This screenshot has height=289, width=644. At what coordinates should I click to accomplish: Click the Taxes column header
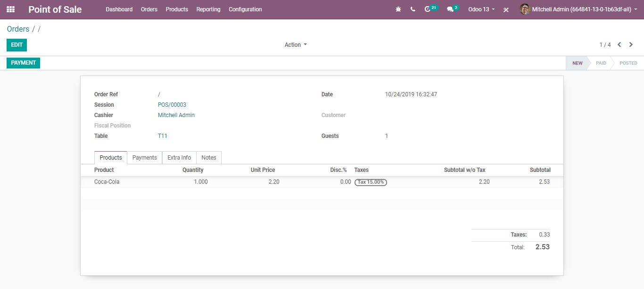pos(362,170)
